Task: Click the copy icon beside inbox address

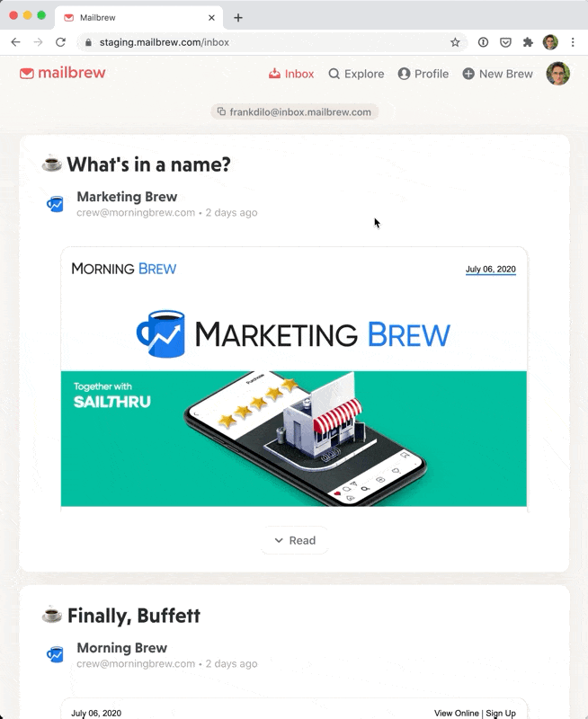Action: [221, 111]
